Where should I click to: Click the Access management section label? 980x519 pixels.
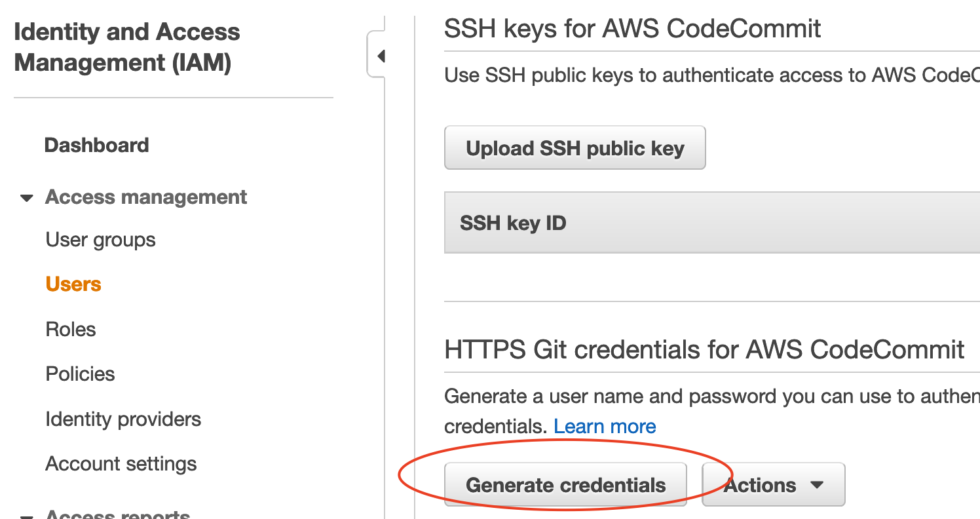point(146,197)
